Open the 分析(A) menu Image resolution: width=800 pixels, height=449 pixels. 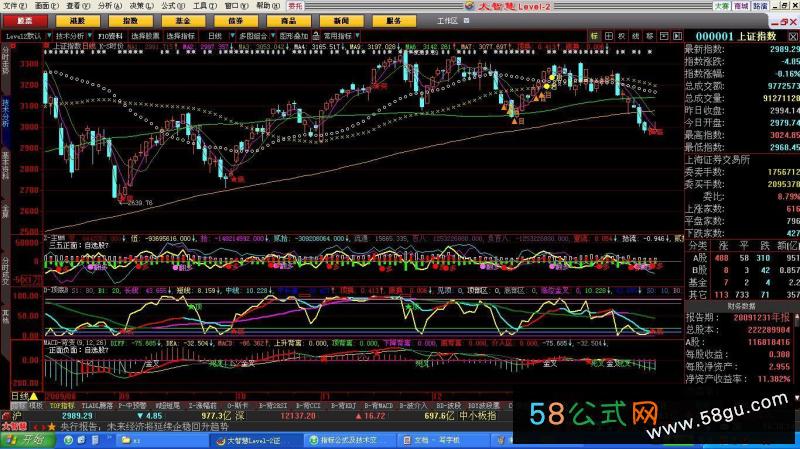point(110,6)
